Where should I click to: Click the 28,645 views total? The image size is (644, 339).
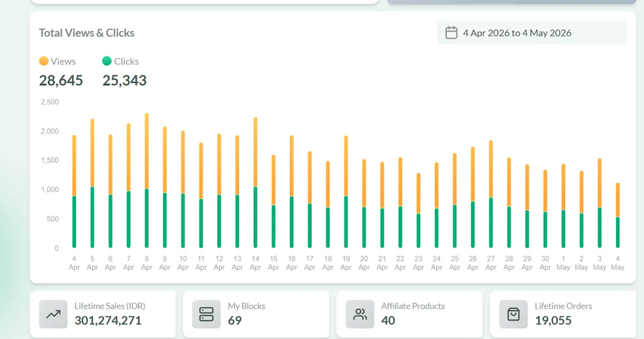pos(61,80)
